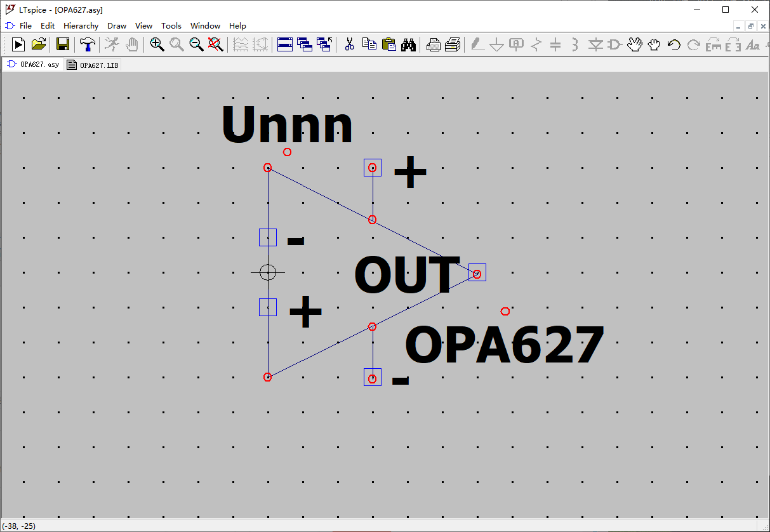Click the Run simulation running-man icon
The height and width of the screenshot is (532, 770).
(112, 44)
